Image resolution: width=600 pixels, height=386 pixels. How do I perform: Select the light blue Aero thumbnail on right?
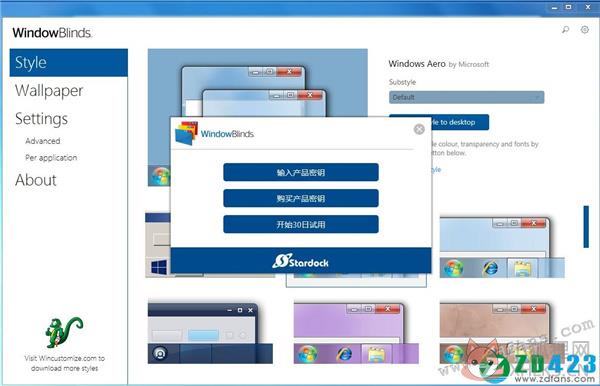click(501, 247)
